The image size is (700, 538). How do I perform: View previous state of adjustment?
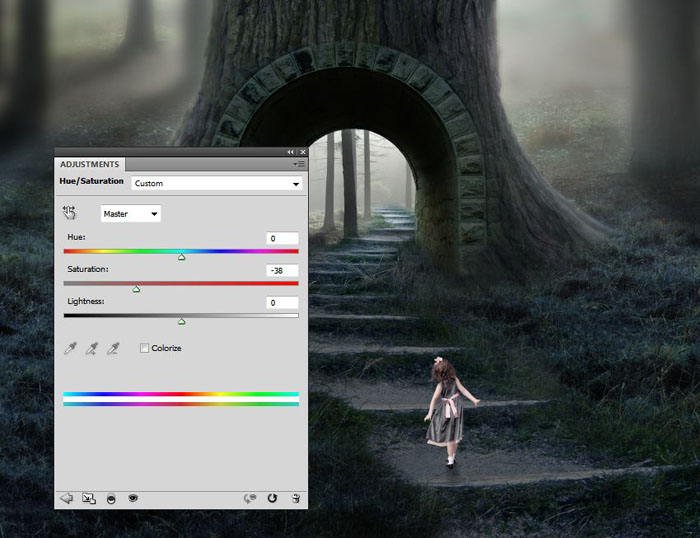tap(251, 497)
